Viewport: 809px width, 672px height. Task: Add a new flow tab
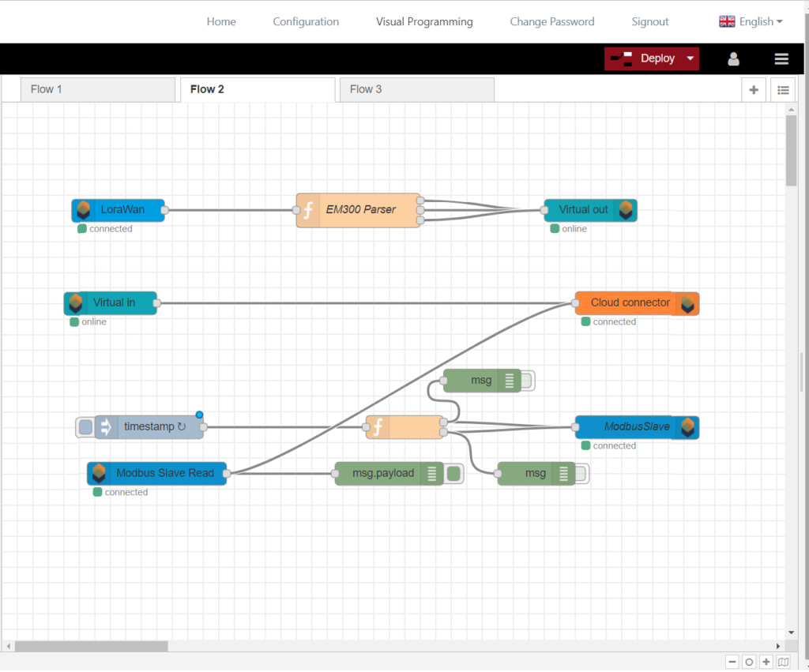pyautogui.click(x=753, y=90)
